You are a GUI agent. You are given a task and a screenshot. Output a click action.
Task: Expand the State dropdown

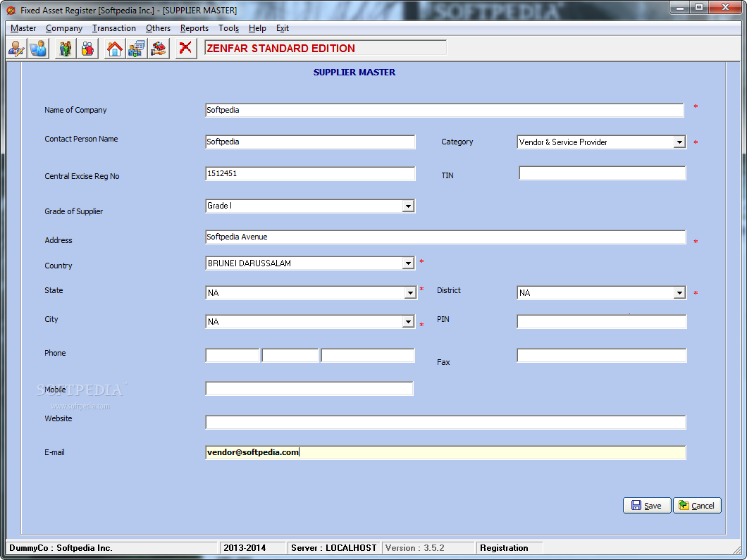point(410,293)
